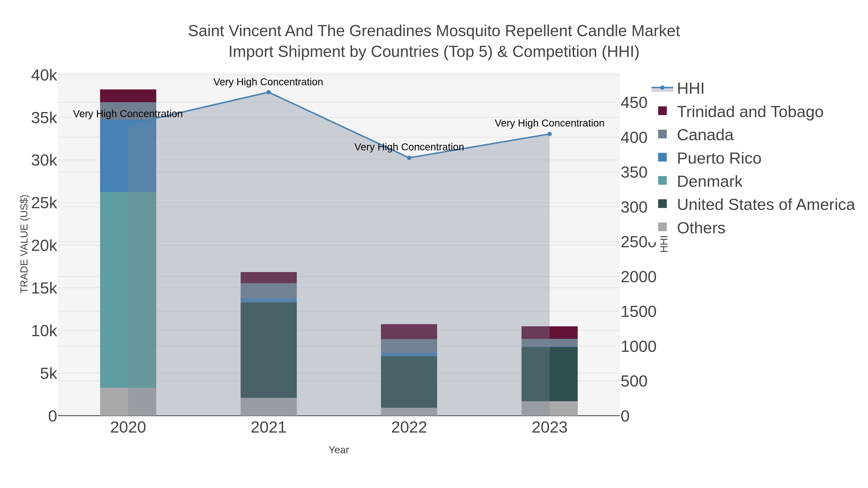Viewport: 868px width, 488px height.
Task: Click the 4500 right axis tick
Action: [x=634, y=103]
